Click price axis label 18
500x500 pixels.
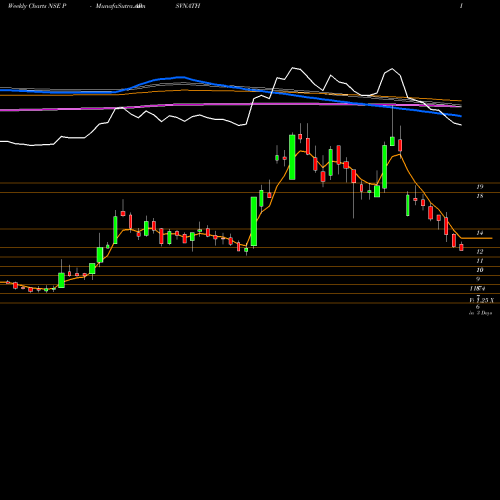point(480,196)
